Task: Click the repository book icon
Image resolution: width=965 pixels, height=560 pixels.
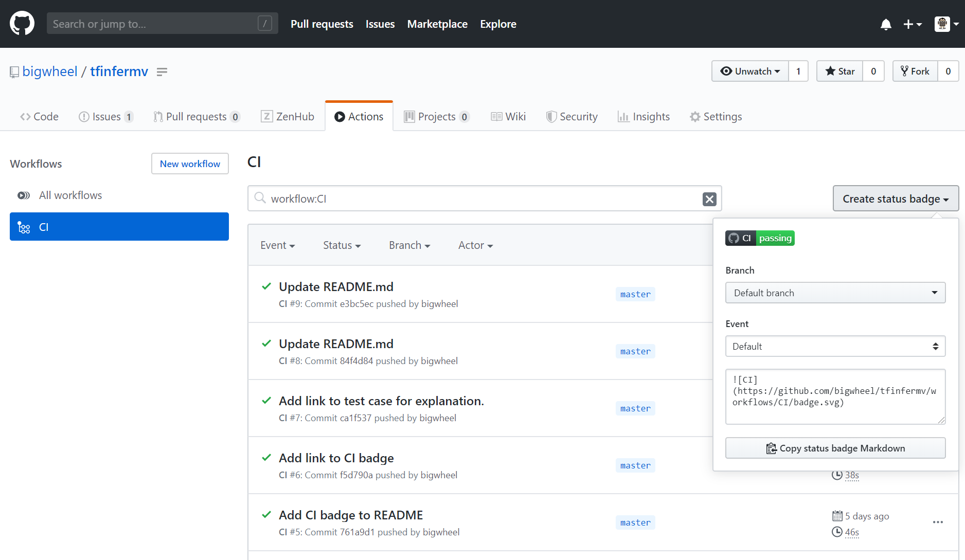Action: pos(14,72)
